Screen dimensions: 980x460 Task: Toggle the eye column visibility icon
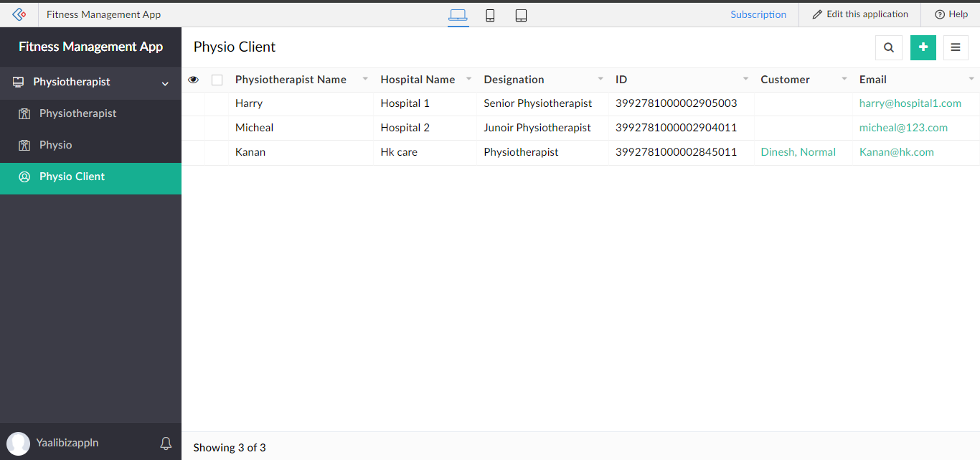(193, 80)
